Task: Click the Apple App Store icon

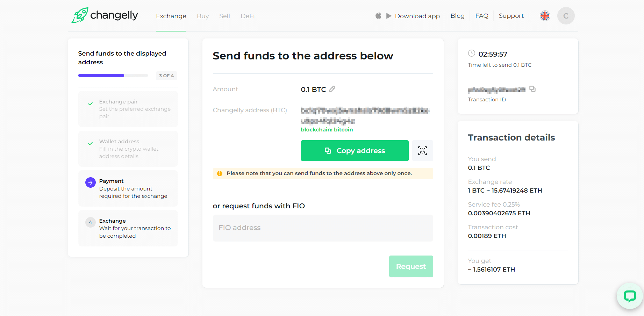Action: (378, 16)
